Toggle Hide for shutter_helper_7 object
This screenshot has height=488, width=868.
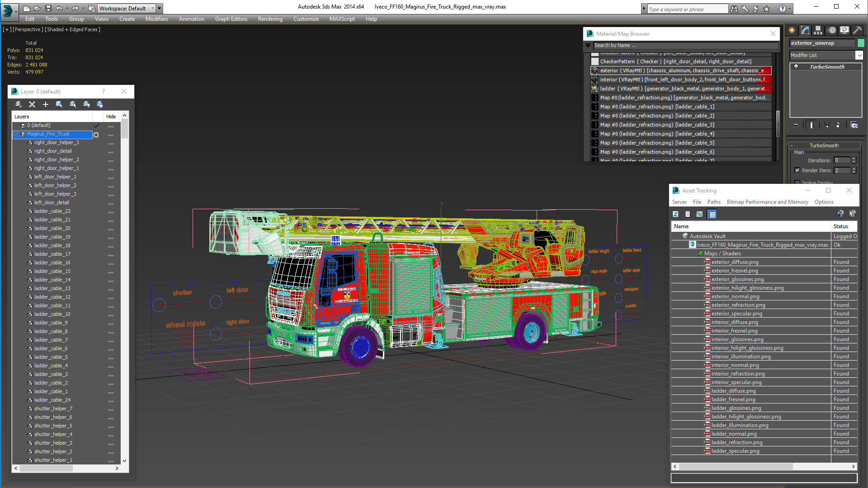[x=111, y=409]
